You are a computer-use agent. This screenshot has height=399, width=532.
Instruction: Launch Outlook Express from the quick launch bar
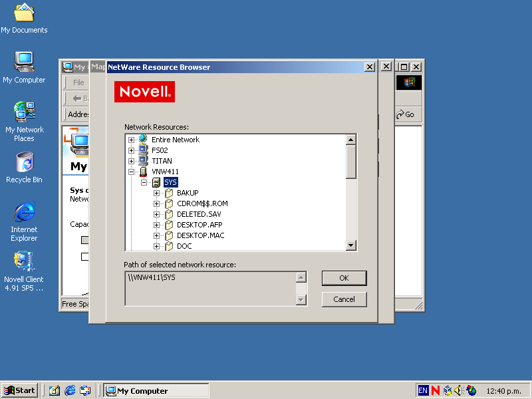point(85,390)
